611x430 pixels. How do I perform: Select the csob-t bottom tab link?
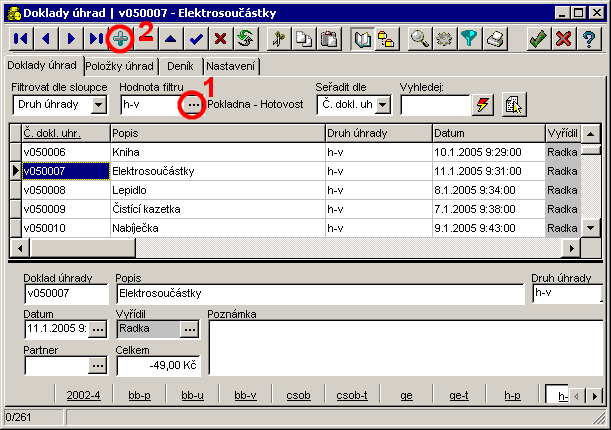[x=351, y=395]
